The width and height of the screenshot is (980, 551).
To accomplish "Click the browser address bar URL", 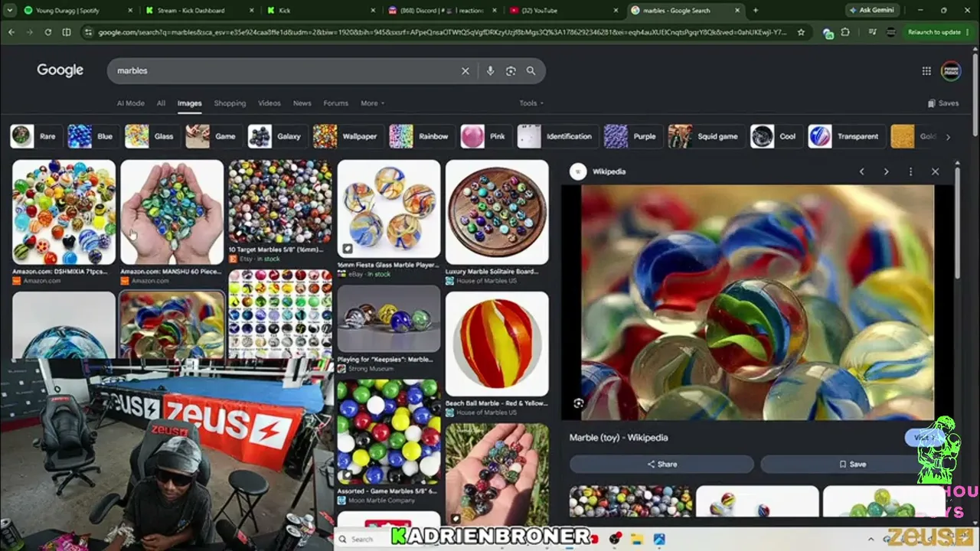I will point(443,32).
